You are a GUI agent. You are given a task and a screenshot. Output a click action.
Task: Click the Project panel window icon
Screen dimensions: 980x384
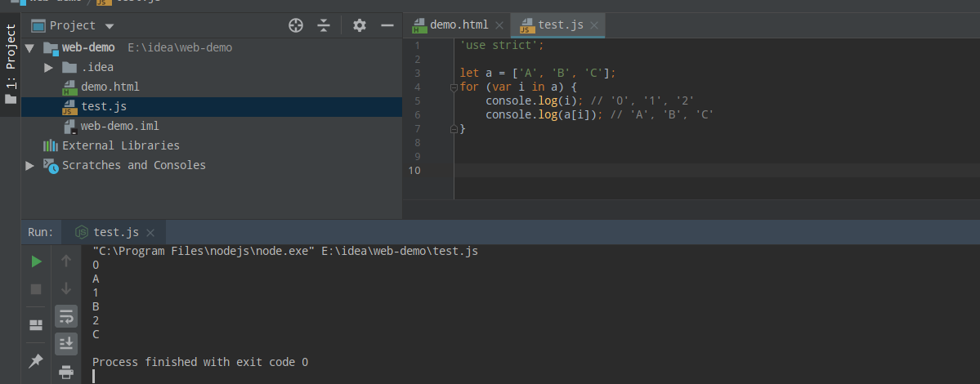38,25
